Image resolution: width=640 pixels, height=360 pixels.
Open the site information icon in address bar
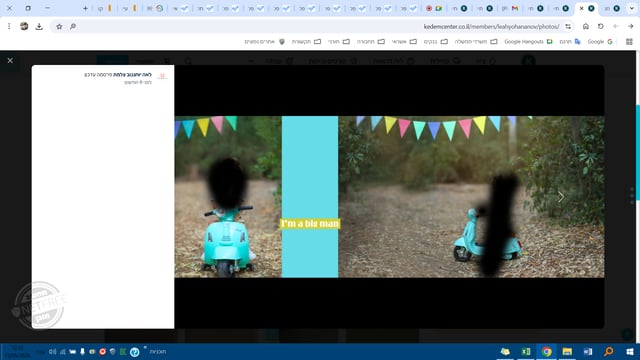click(x=568, y=27)
